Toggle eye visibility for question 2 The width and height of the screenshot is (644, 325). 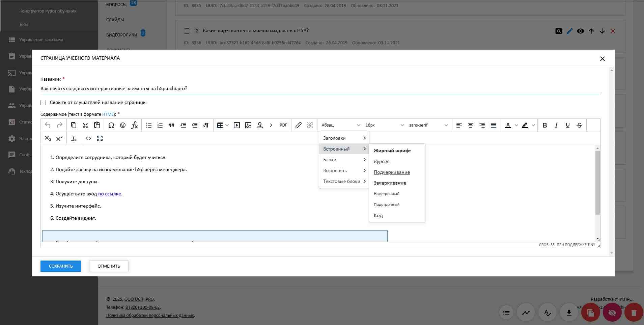tap(581, 31)
